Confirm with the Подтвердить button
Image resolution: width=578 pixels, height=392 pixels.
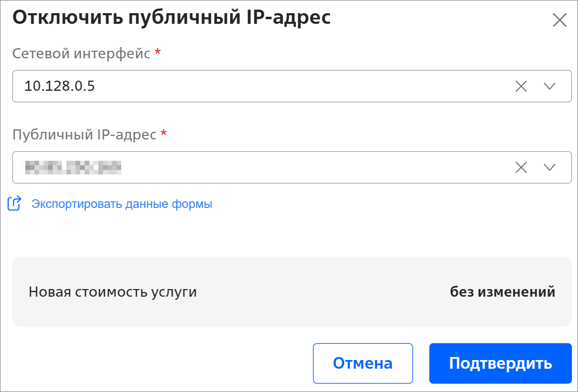pyautogui.click(x=500, y=363)
